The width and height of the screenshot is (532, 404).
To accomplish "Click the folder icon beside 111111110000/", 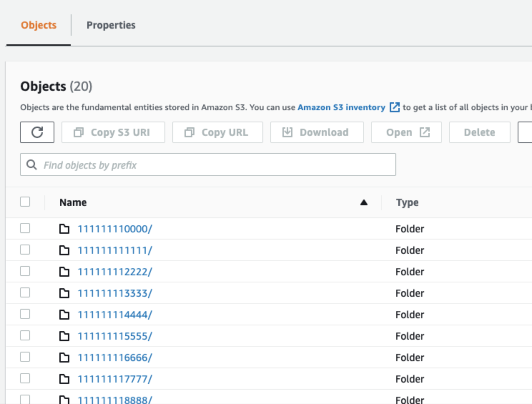I will (x=65, y=229).
